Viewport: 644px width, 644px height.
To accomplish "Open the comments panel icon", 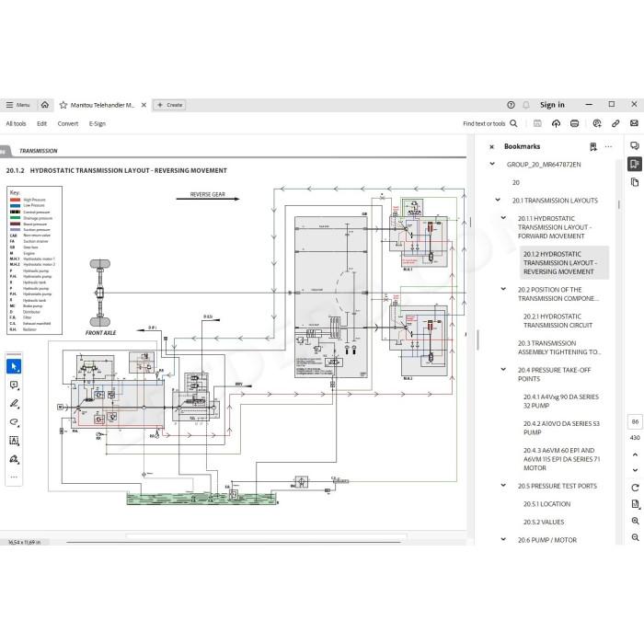I will coord(635,145).
